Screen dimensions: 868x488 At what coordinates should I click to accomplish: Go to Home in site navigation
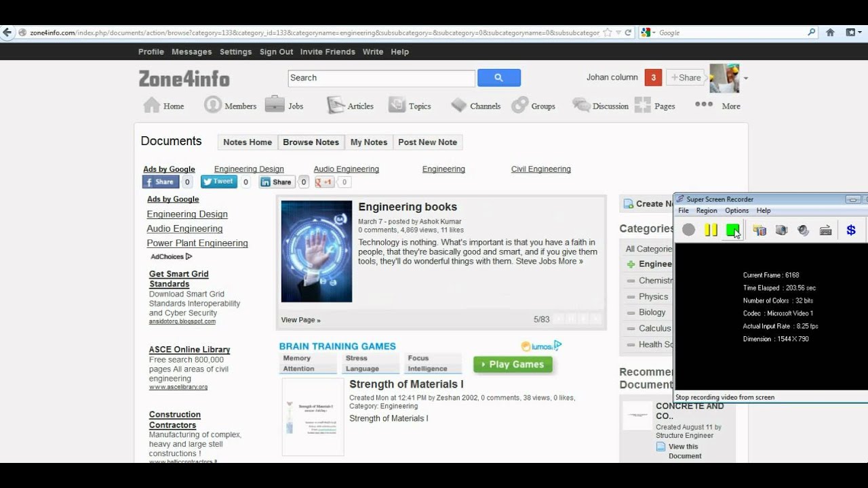point(163,106)
